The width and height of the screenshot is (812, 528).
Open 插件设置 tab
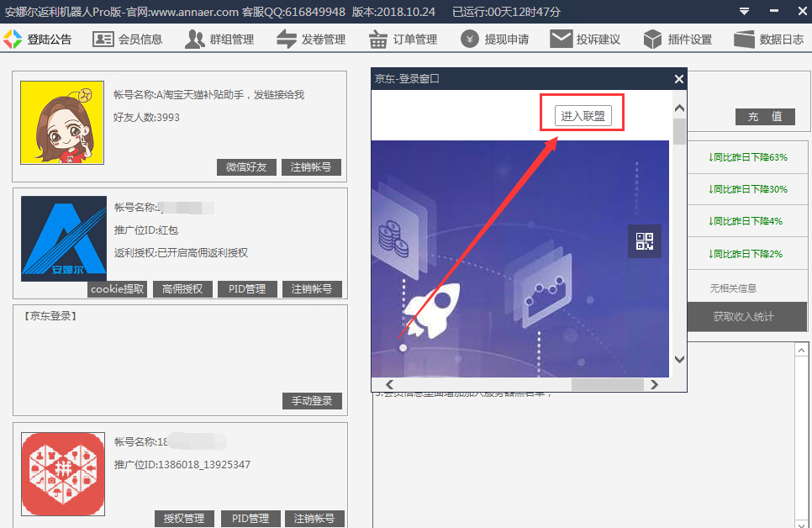tap(678, 40)
